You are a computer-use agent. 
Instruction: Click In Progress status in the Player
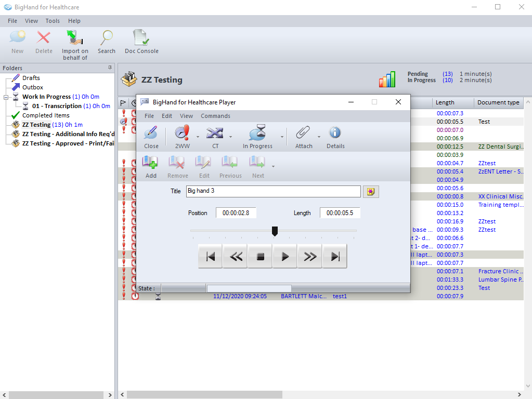coord(257,137)
